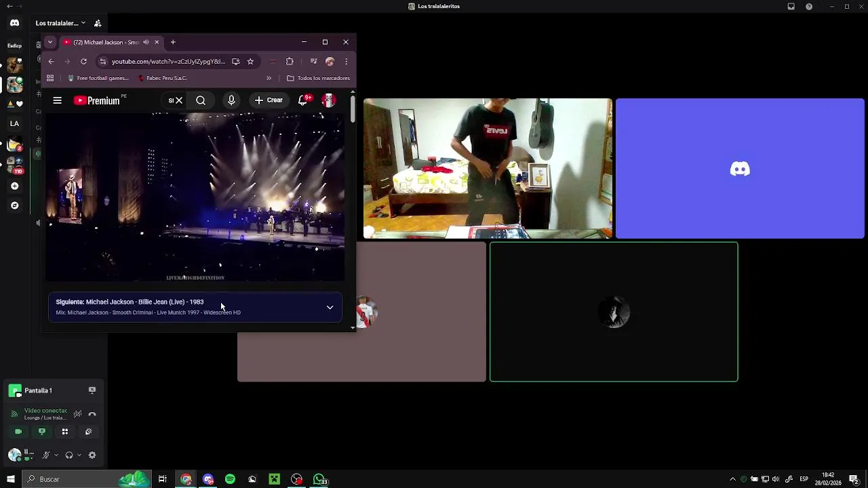The width and height of the screenshot is (868, 488).
Task: Disconnect from the Discord voice call
Action: [92, 413]
